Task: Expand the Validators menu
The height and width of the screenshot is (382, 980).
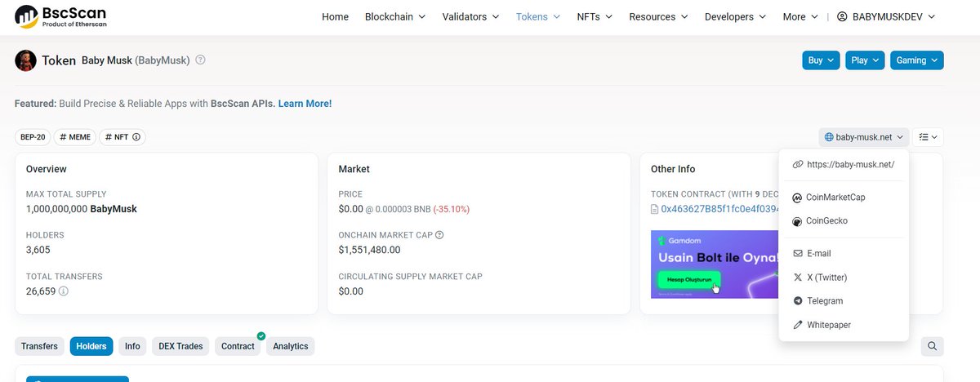Action: (470, 17)
